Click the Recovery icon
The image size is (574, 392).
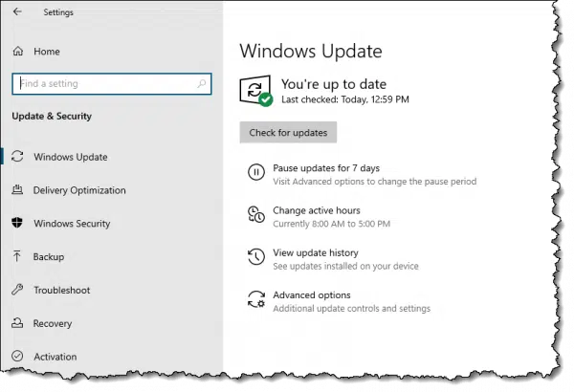click(17, 323)
